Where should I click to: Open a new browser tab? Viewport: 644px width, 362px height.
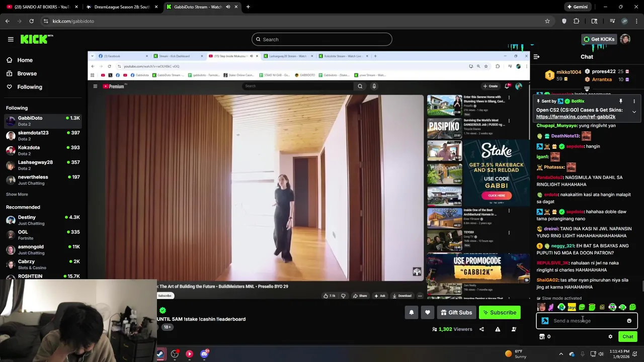(x=248, y=7)
